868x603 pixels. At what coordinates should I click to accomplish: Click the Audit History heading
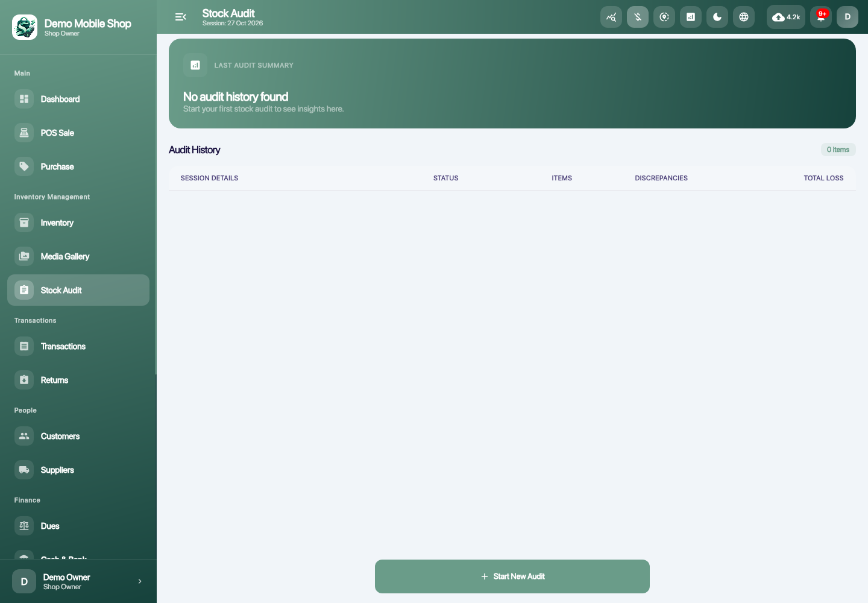click(x=194, y=150)
